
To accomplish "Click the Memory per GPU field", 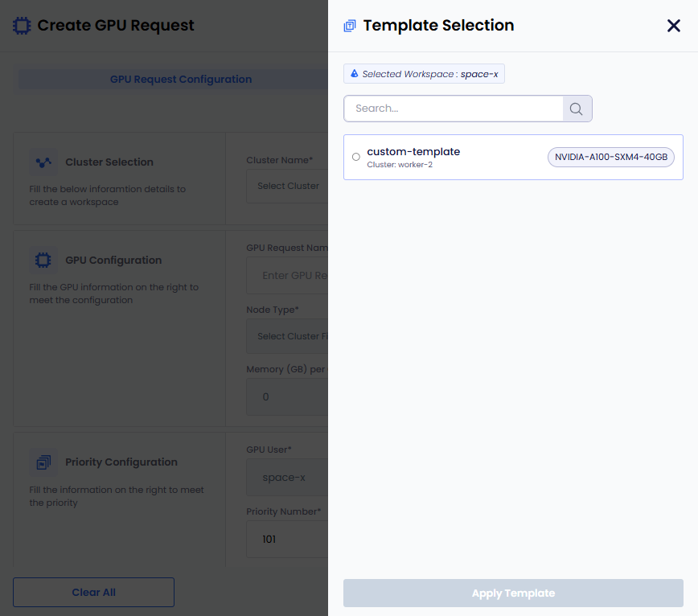I will click(287, 397).
